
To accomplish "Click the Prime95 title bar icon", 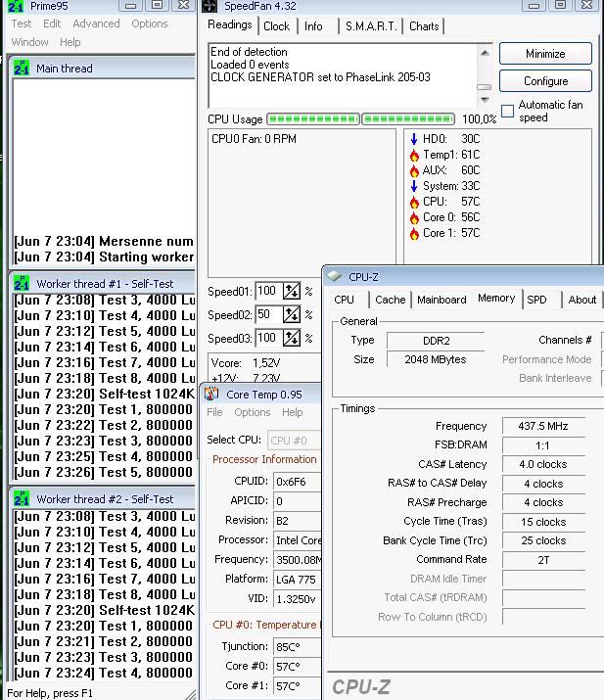I will coord(16,6).
